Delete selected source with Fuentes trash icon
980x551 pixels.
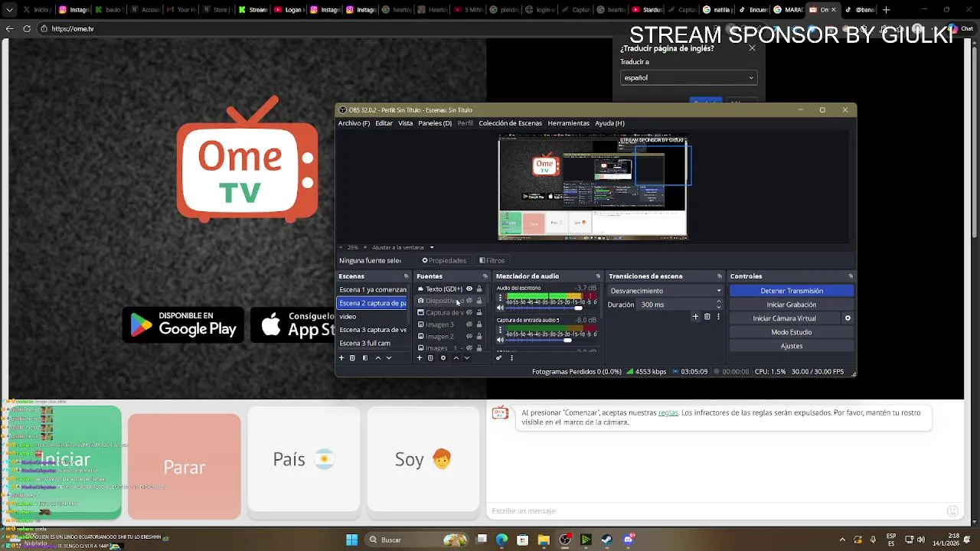tap(430, 358)
